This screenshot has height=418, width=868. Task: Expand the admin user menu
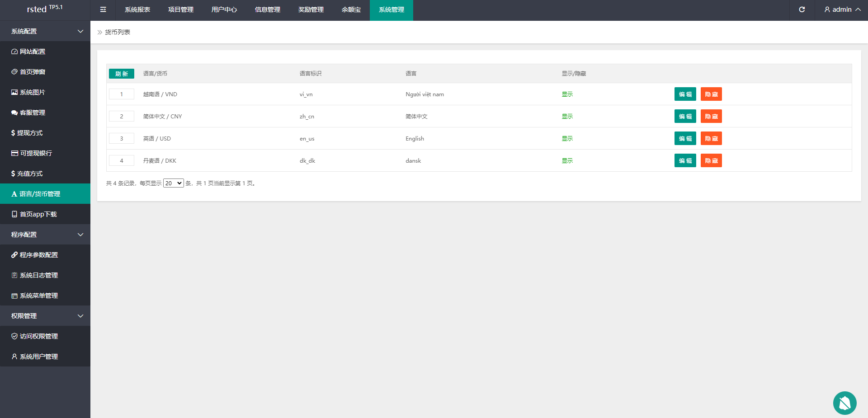coord(842,9)
